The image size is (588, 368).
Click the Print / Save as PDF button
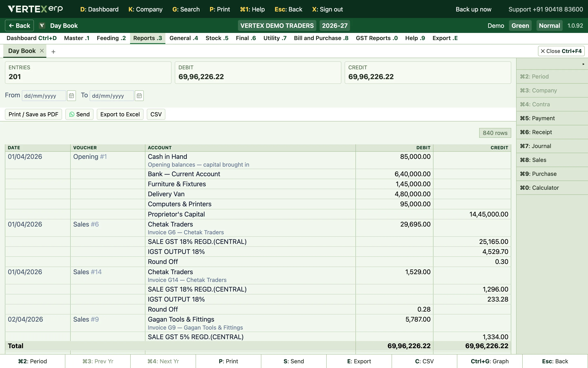[x=33, y=114]
